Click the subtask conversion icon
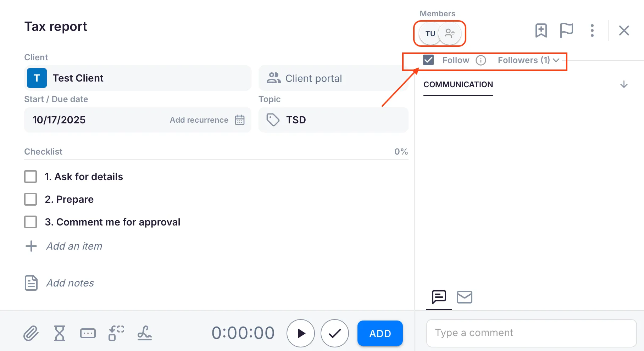This screenshot has width=644, height=351. 116,333
